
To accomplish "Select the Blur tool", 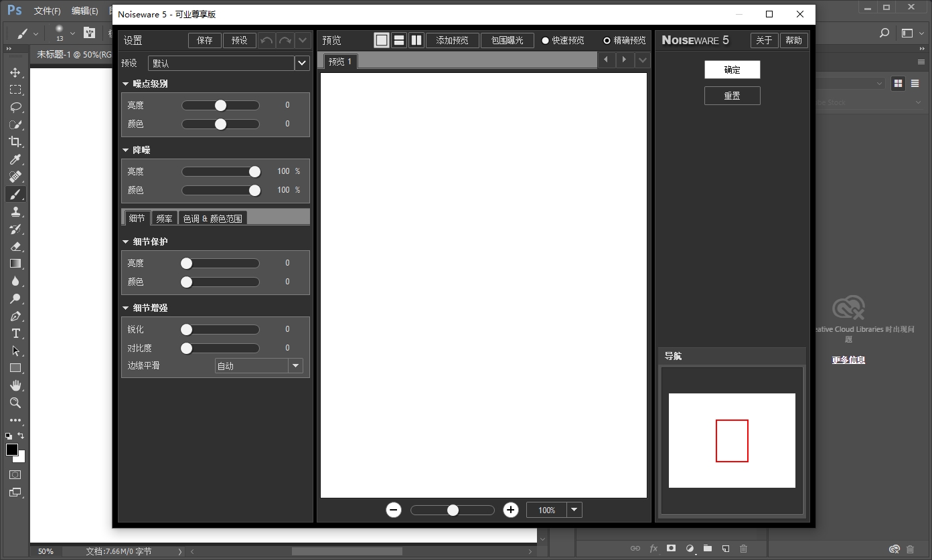I will pyautogui.click(x=15, y=281).
